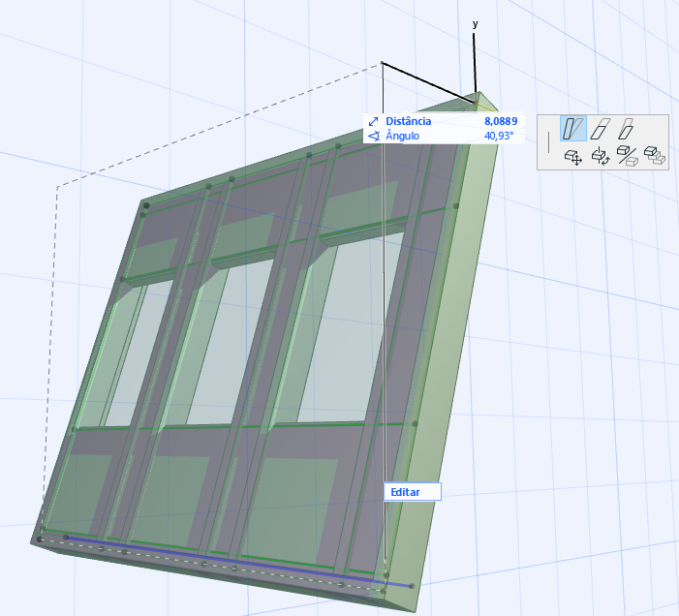Image resolution: width=679 pixels, height=616 pixels.
Task: Click the angle icon in tracker
Action: (x=374, y=137)
